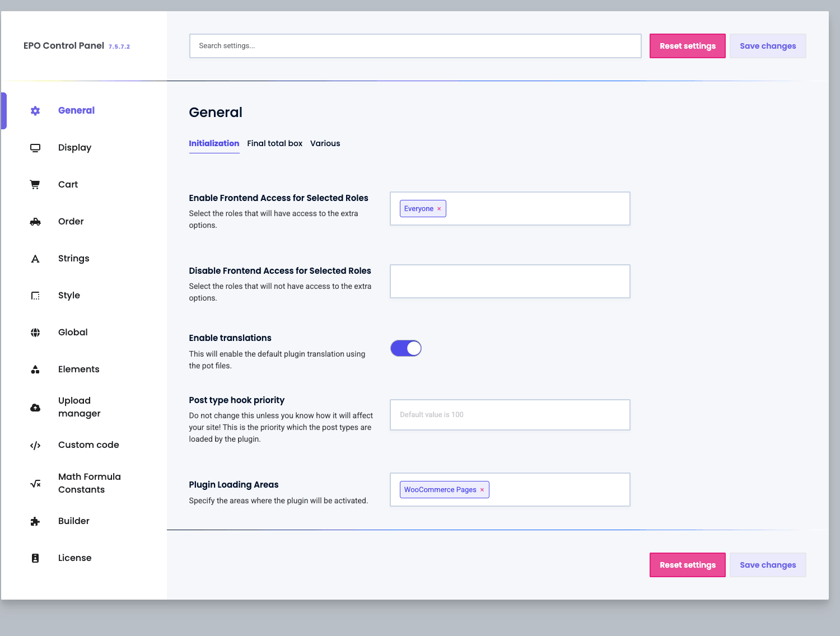Open the Plugin Loading Areas selector

510,490
